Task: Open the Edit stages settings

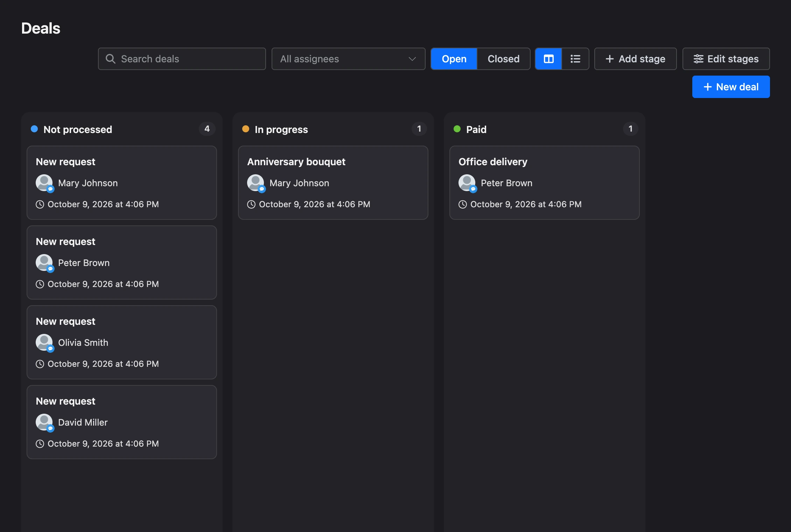Action: click(x=726, y=59)
